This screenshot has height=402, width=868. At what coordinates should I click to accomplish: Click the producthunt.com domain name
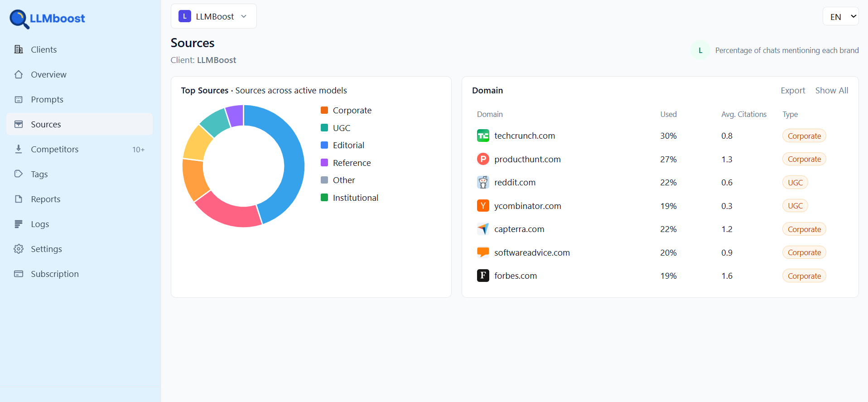click(527, 159)
